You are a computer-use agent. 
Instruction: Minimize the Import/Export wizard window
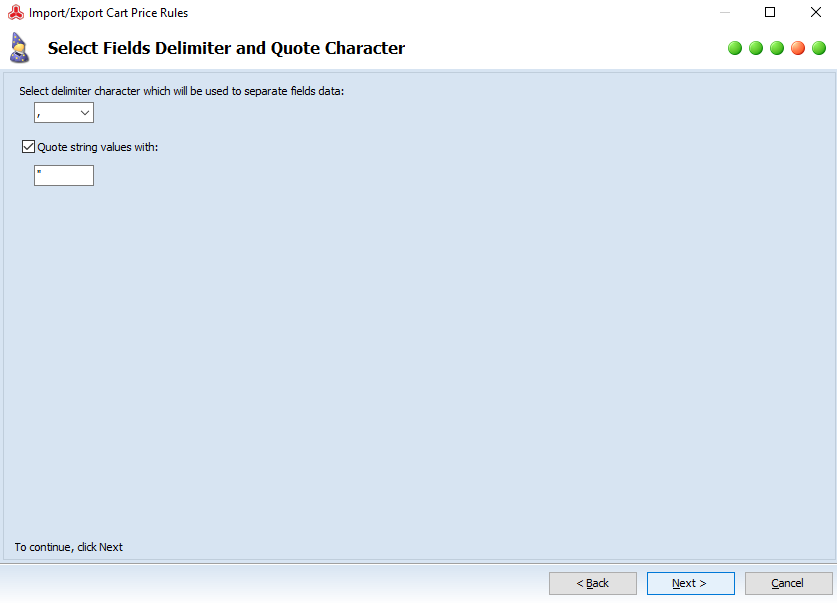coord(724,12)
